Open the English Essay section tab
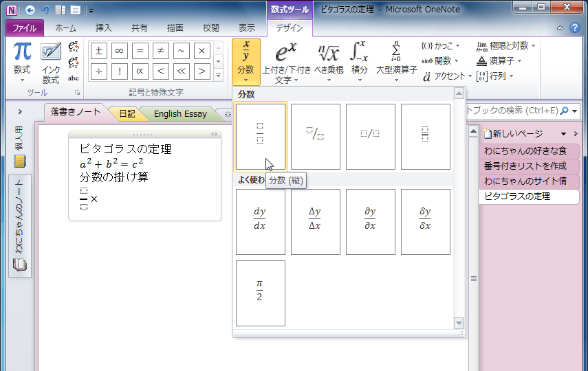 click(x=180, y=113)
